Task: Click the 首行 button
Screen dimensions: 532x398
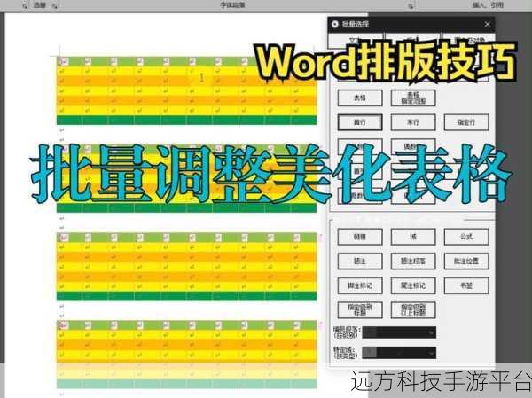Action: click(360, 122)
